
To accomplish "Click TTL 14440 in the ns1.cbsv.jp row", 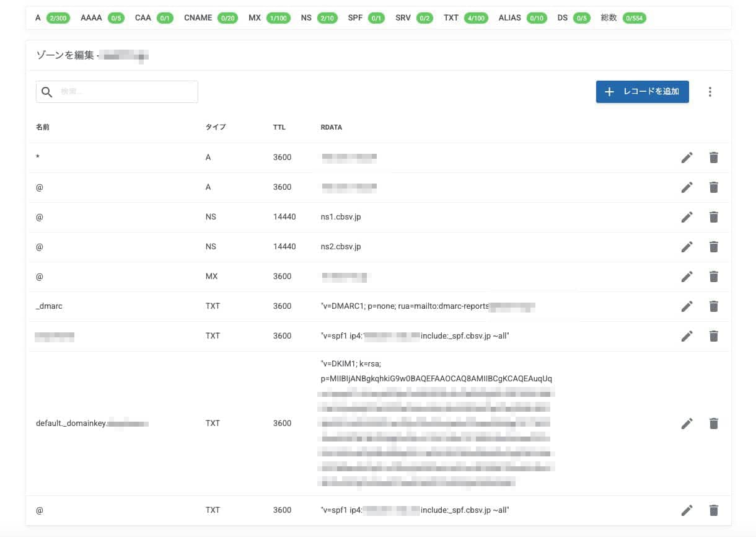I will [284, 217].
